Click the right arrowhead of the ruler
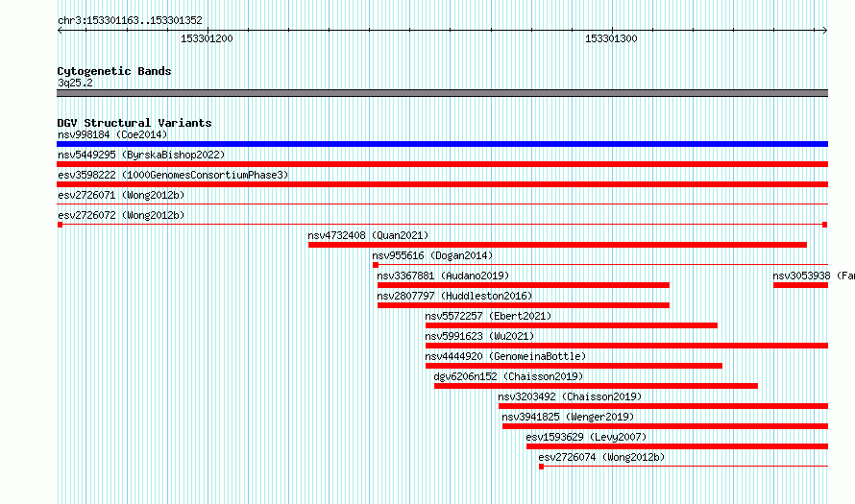The width and height of the screenshot is (855, 504). tap(824, 31)
